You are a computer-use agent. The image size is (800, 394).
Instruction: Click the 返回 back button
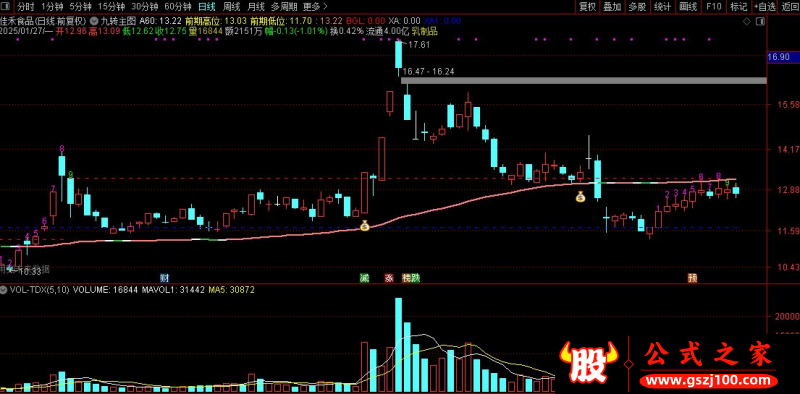pyautogui.click(x=789, y=7)
